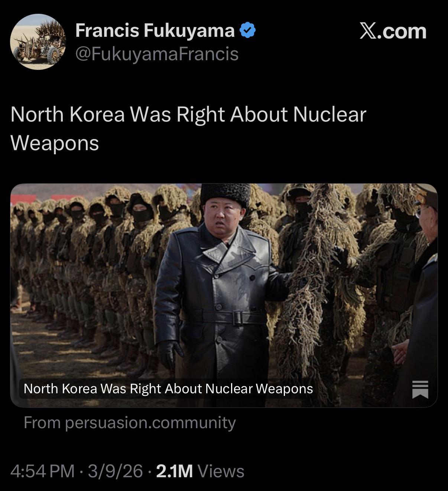Click 'North Korea' in the tweet body
The width and height of the screenshot is (448, 491).
click(68, 114)
